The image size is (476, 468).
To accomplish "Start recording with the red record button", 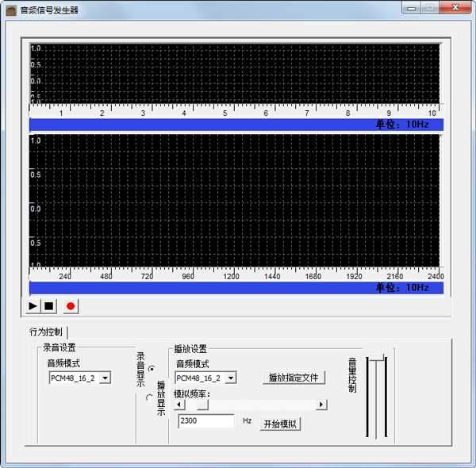I will tap(71, 306).
